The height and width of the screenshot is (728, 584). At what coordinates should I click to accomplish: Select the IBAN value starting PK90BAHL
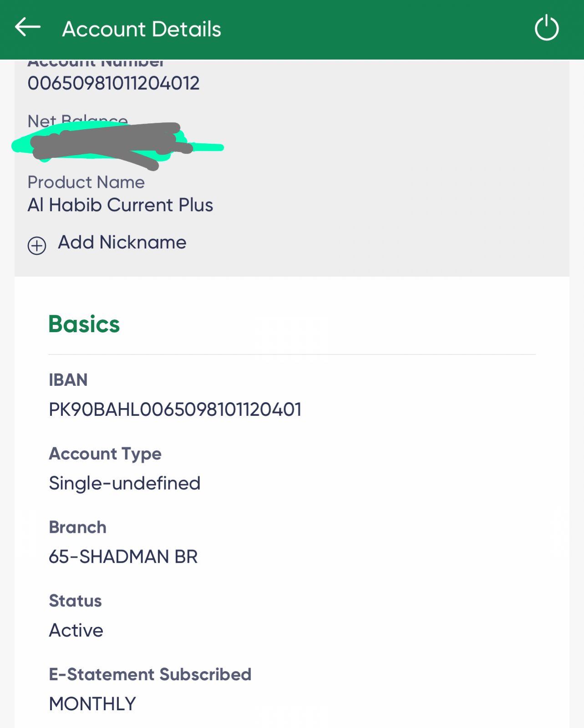[175, 409]
